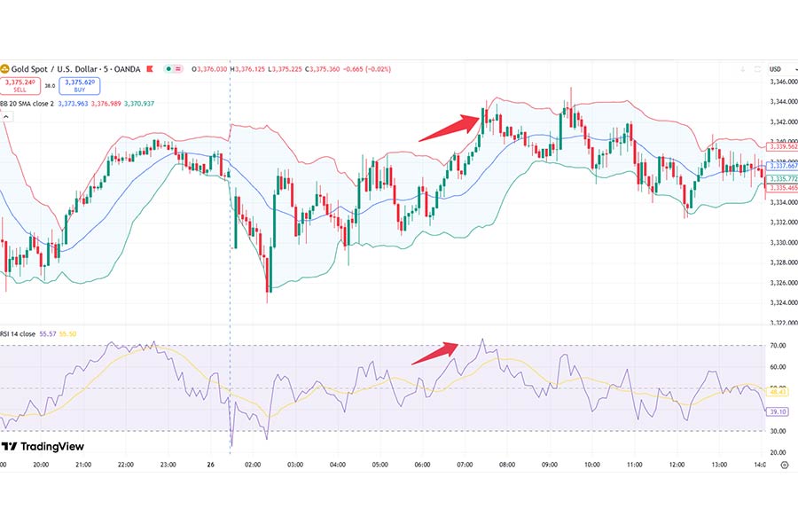Open the USD currency dropdown
798x532 pixels.
pyautogui.click(x=782, y=69)
